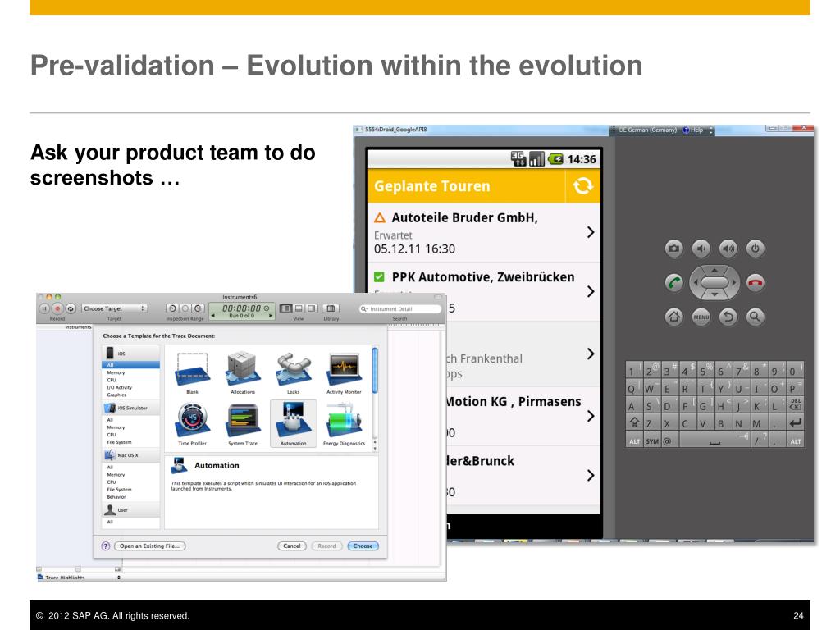The image size is (840, 630).
Task: Click the red Record button in Instruments toolbar
Action: [57, 308]
